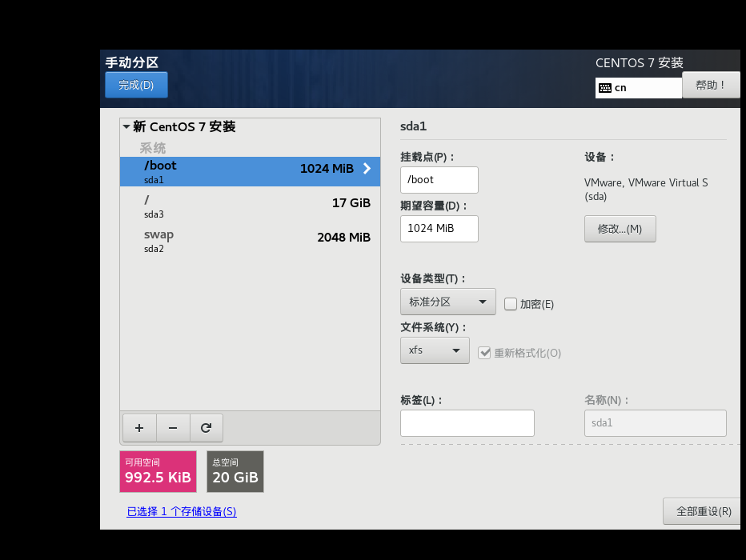Select the swap sda2 partition row
Image resolution: width=746 pixels, height=560 pixels.
click(251, 241)
